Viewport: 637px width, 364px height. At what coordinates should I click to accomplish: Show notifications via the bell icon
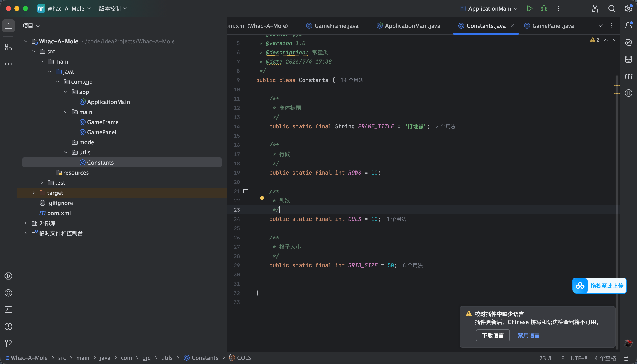pyautogui.click(x=629, y=25)
